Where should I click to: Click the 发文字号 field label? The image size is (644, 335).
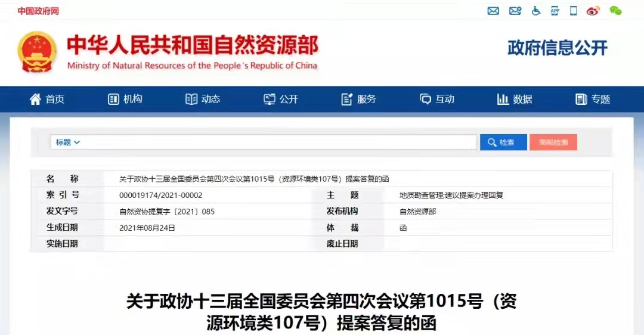62,211
